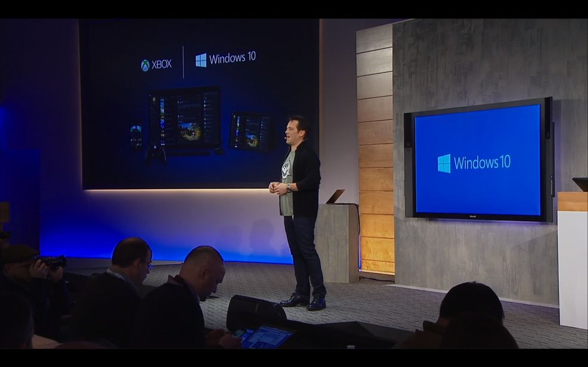Screen dimensions: 588x367
Task: Click the green Xbox sphere logo on the slide
Action: click(x=145, y=65)
